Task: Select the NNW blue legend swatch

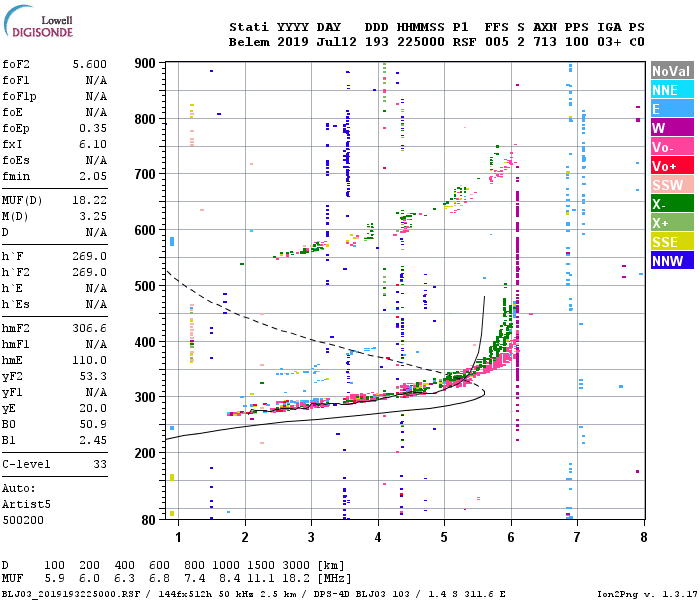Action: pos(672,260)
